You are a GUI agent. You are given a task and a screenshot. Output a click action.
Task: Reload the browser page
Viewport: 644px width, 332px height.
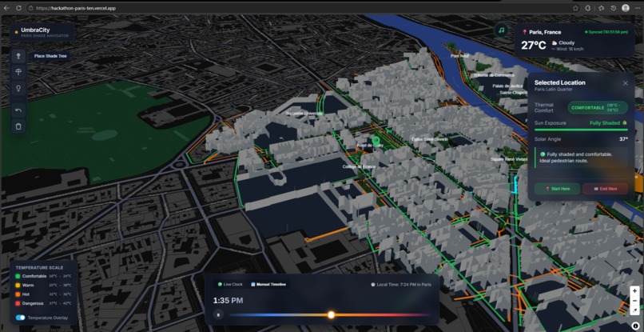tap(19, 8)
